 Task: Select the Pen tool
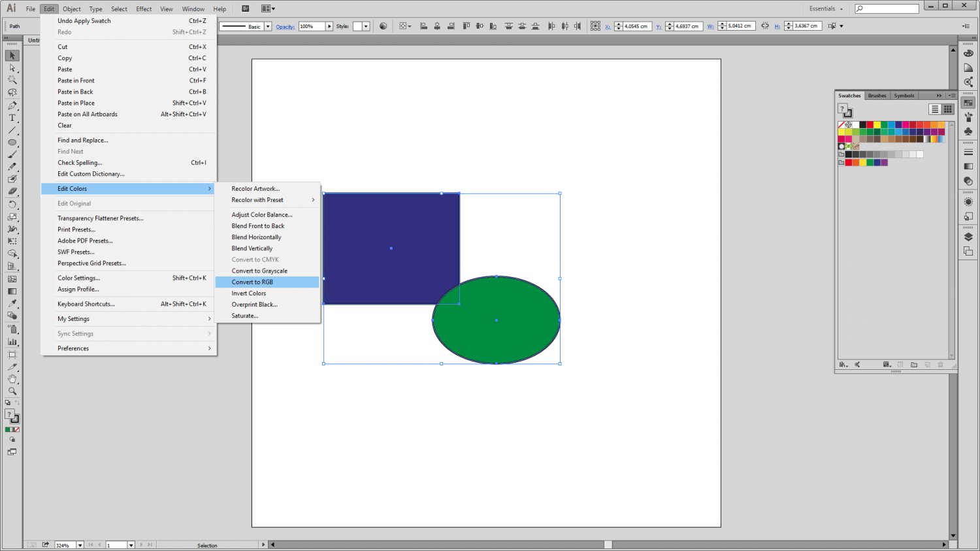pyautogui.click(x=12, y=105)
